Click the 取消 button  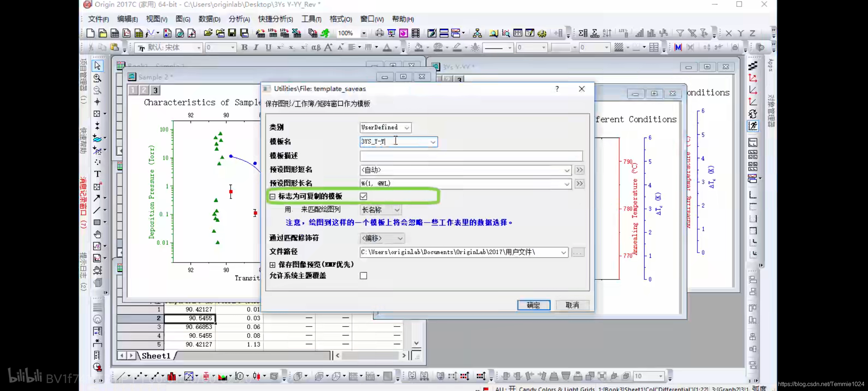click(572, 305)
